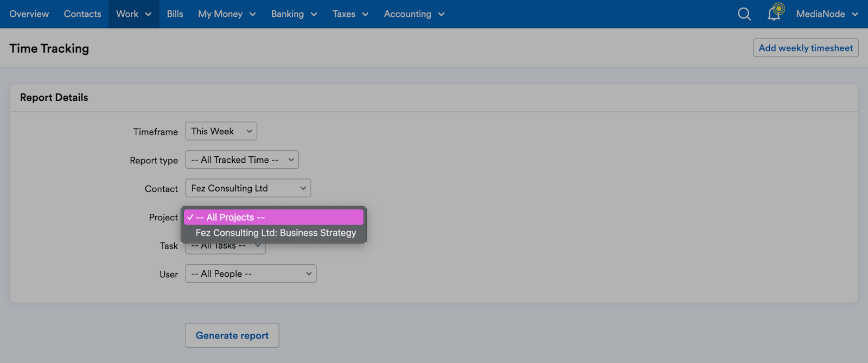The height and width of the screenshot is (363, 868).
Task: Open the notifications bell icon
Action: pos(775,12)
